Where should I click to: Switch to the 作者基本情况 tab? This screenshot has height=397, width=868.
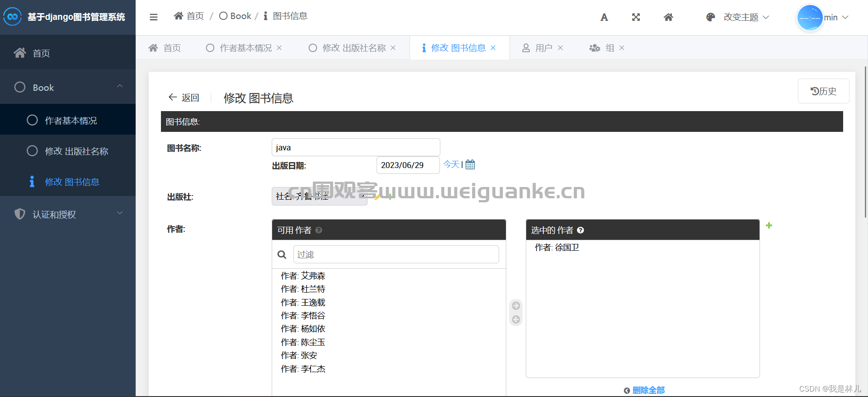(239, 48)
